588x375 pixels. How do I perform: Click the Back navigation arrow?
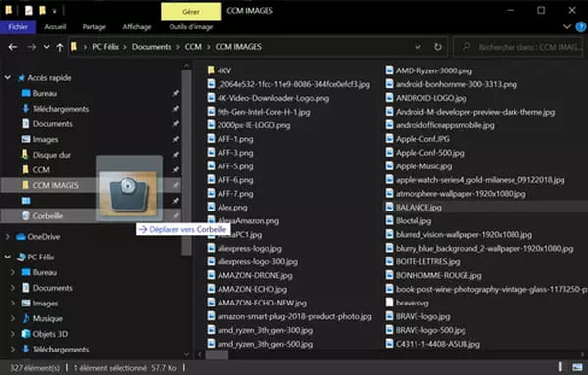(13, 47)
